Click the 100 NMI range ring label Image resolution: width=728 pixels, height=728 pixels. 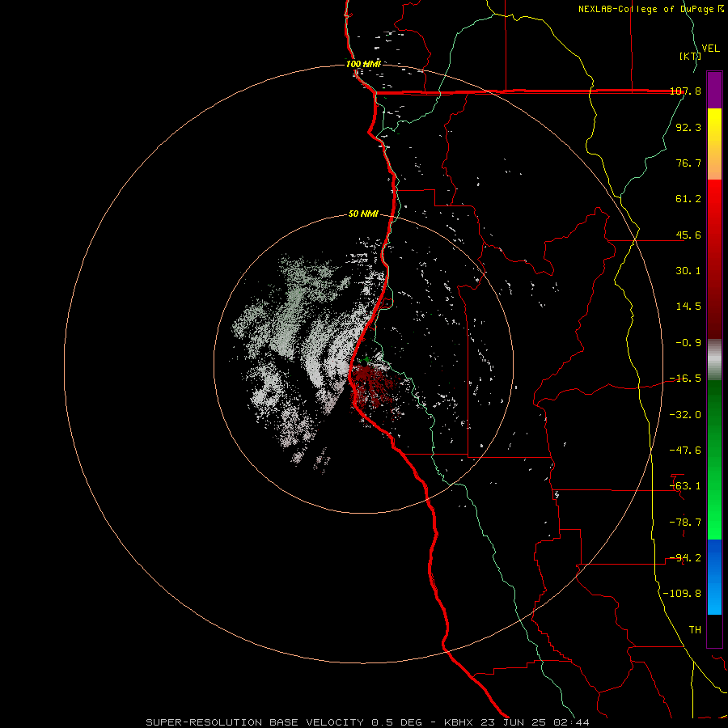click(363, 64)
